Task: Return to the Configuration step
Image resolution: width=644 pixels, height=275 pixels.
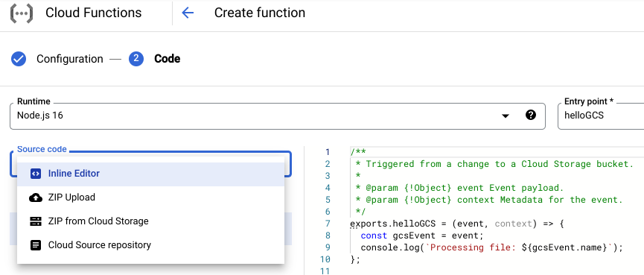Action: coord(70,59)
